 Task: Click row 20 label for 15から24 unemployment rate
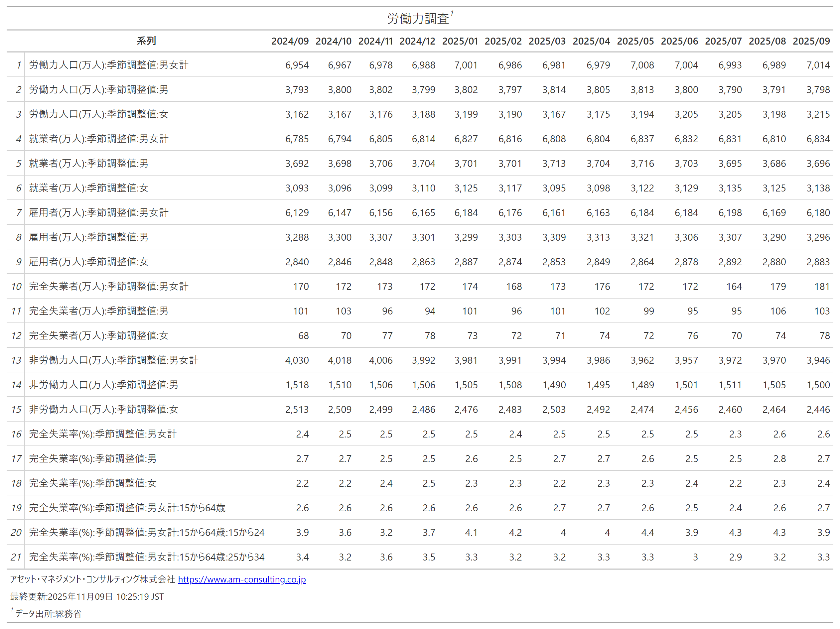tap(147, 533)
